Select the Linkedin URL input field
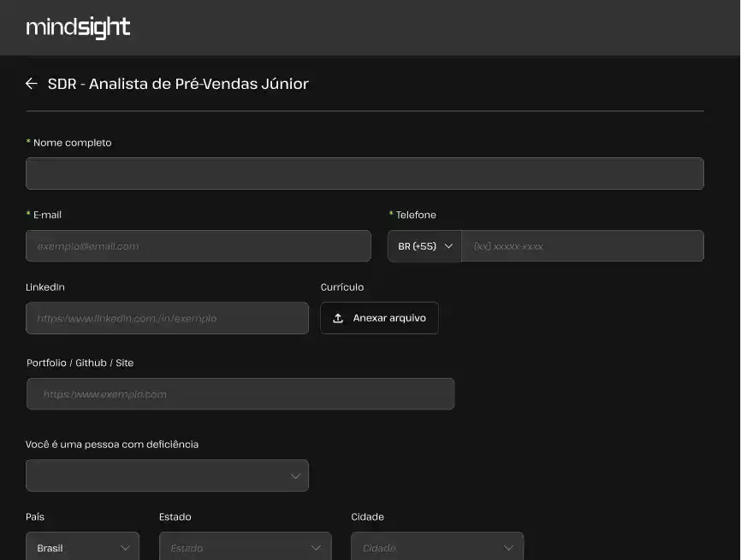The height and width of the screenshot is (560, 741). pyautogui.click(x=167, y=318)
